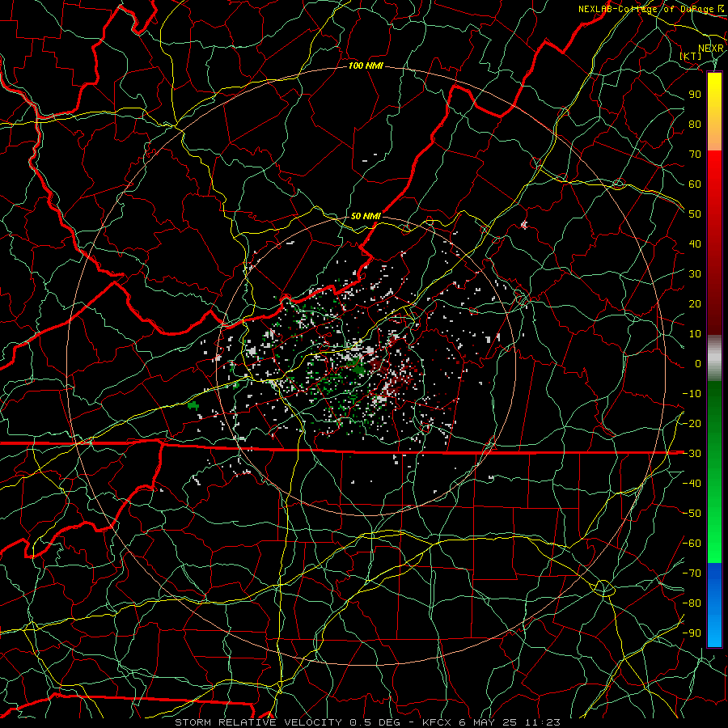Click the [KT] units label above color scale
This screenshot has height=728, width=728.
point(691,56)
